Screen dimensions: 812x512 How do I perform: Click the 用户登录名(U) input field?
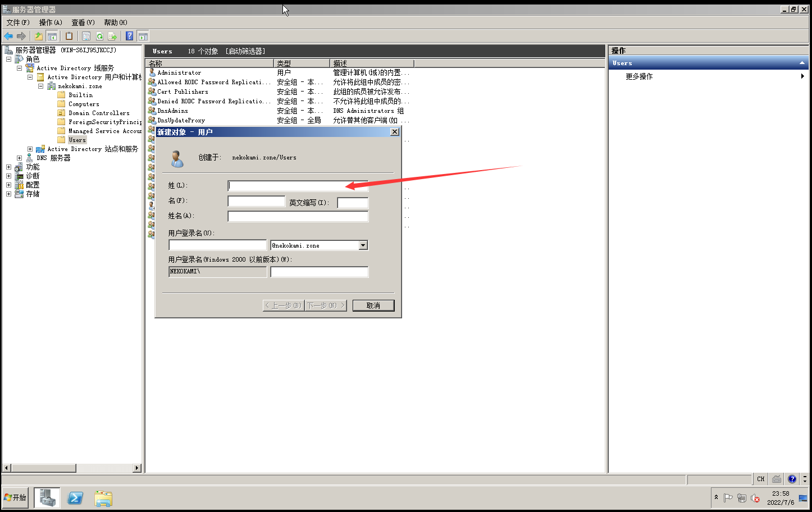pyautogui.click(x=217, y=245)
